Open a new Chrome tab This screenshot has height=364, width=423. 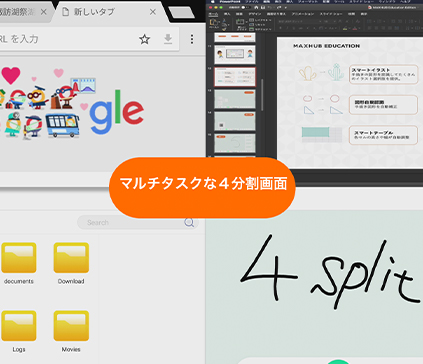click(x=182, y=13)
